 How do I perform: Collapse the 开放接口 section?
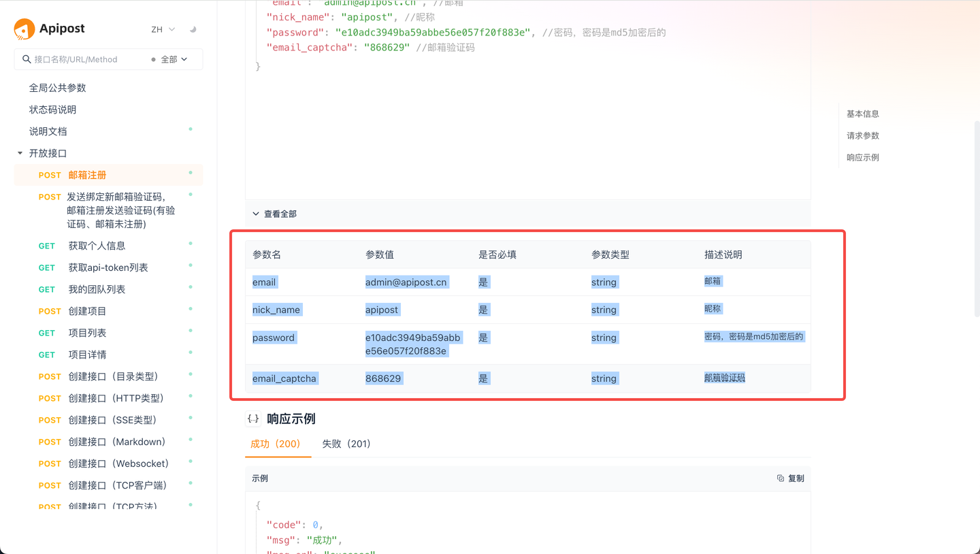[x=19, y=153]
